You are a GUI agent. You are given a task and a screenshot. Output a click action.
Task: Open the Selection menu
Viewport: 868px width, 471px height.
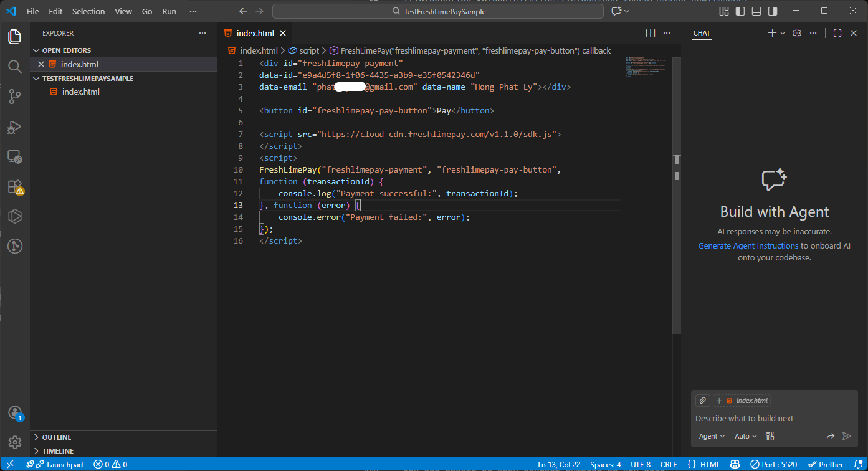(88, 11)
